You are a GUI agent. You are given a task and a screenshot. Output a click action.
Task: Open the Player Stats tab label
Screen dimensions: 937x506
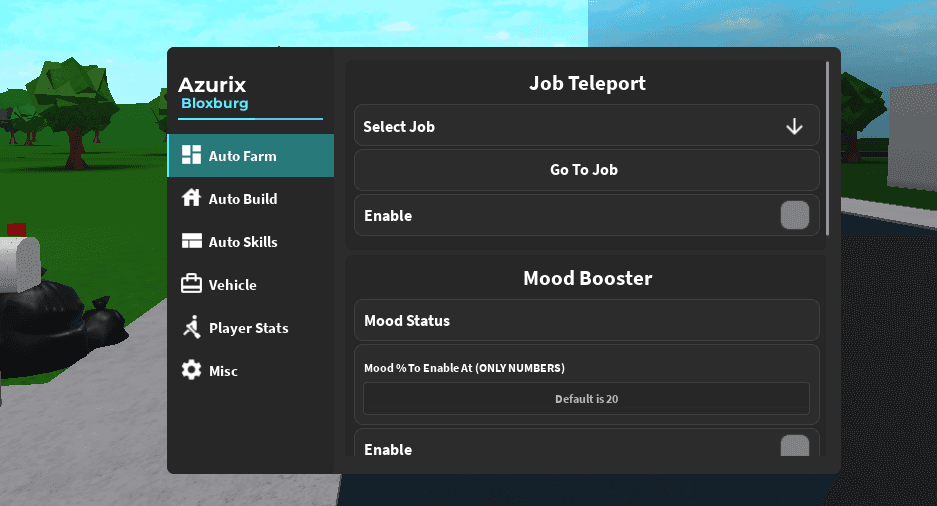tap(248, 328)
